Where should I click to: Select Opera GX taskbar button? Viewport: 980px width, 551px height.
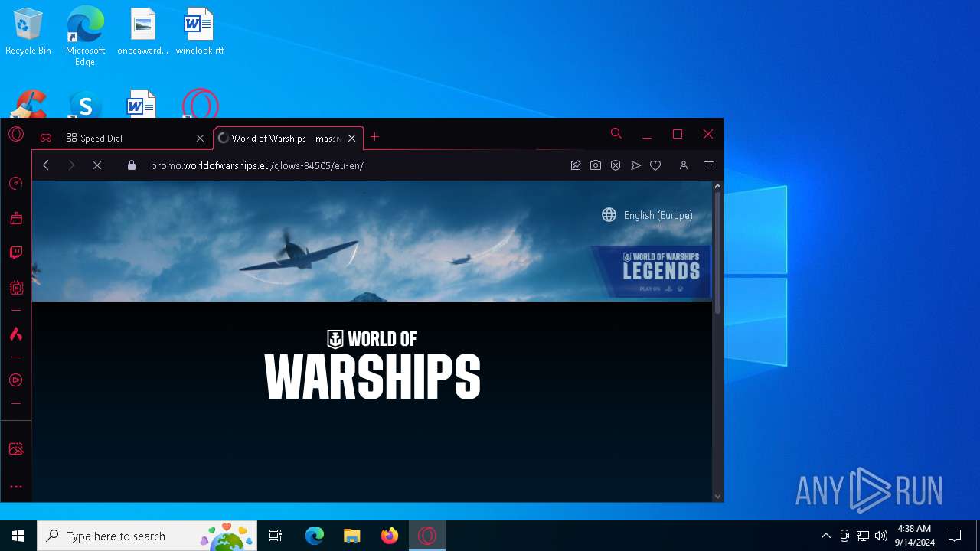point(427,536)
